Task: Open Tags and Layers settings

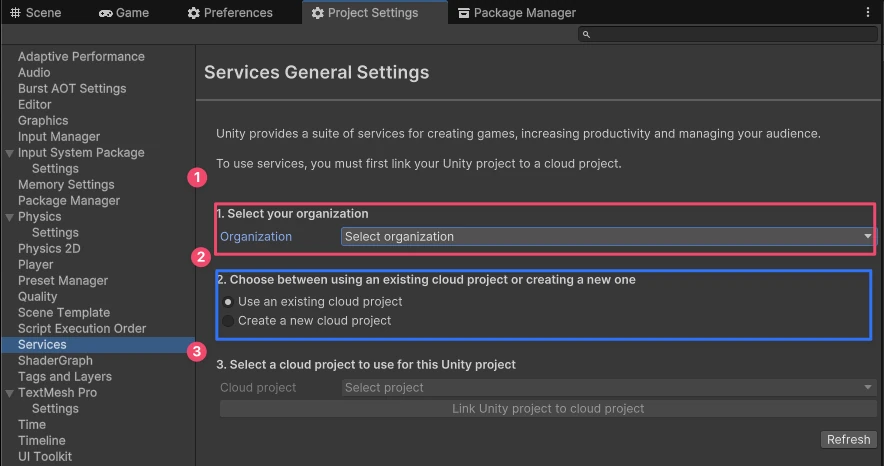Action: pos(65,376)
